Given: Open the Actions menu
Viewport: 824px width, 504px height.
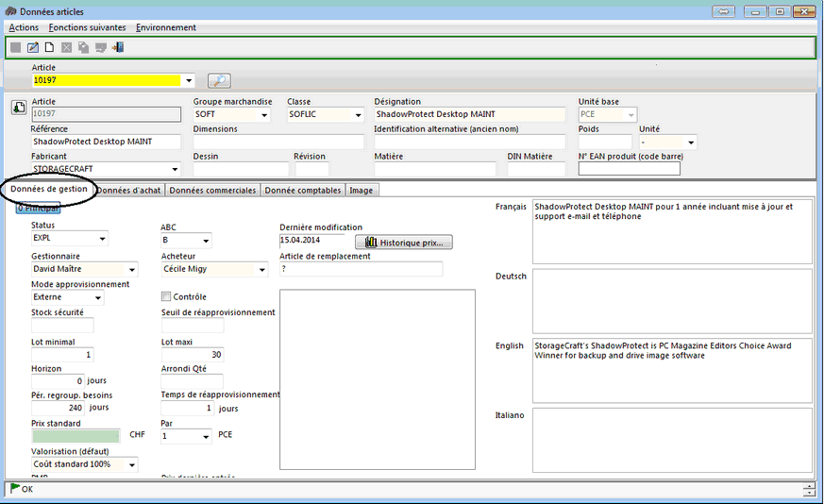Looking at the screenshot, I should point(24,27).
